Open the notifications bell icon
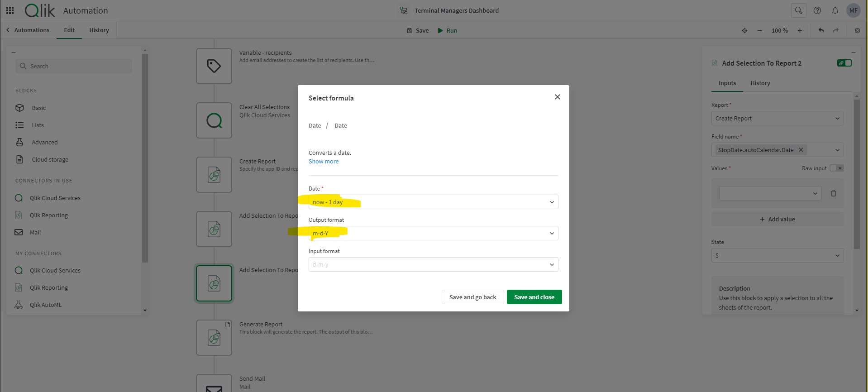This screenshot has height=392, width=868. (835, 10)
